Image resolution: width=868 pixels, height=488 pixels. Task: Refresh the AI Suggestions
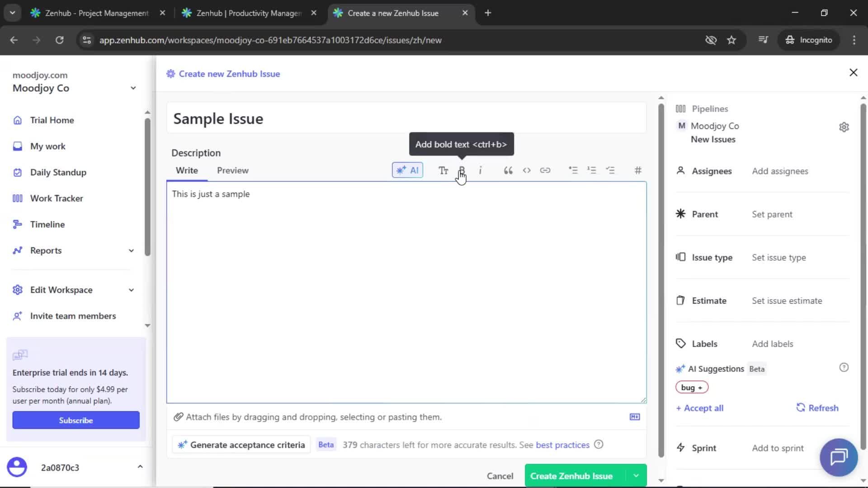click(817, 408)
